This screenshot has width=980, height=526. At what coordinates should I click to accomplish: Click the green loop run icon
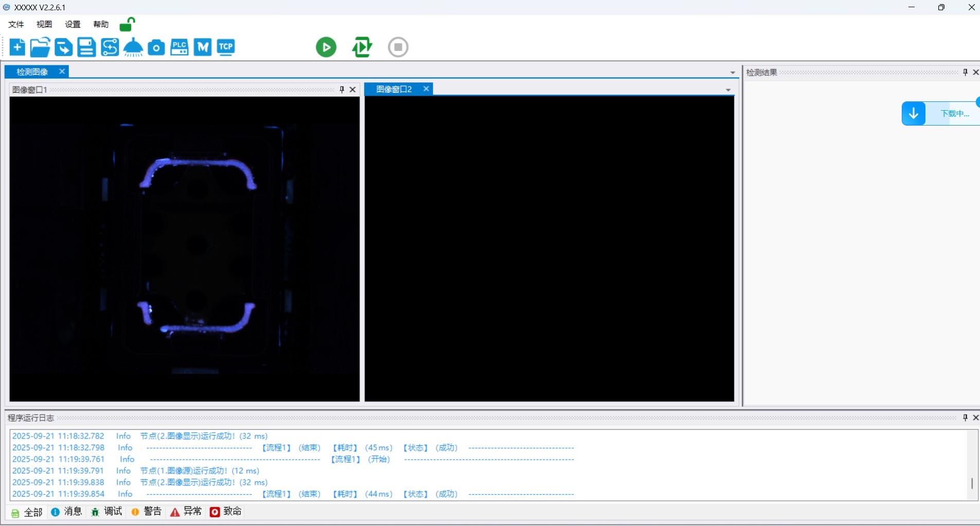pyautogui.click(x=362, y=47)
